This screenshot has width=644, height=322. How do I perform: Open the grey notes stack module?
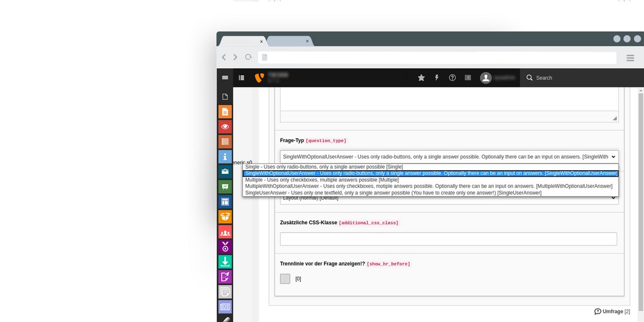(x=225, y=292)
